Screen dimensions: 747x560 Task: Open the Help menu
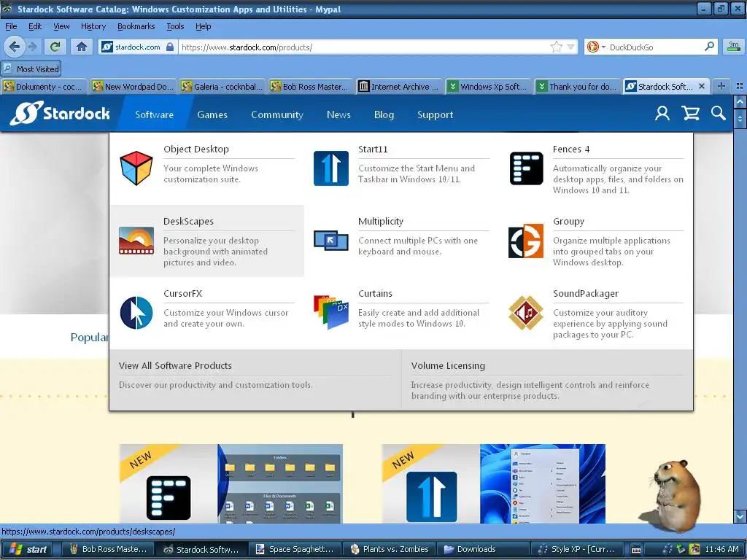coord(204,27)
